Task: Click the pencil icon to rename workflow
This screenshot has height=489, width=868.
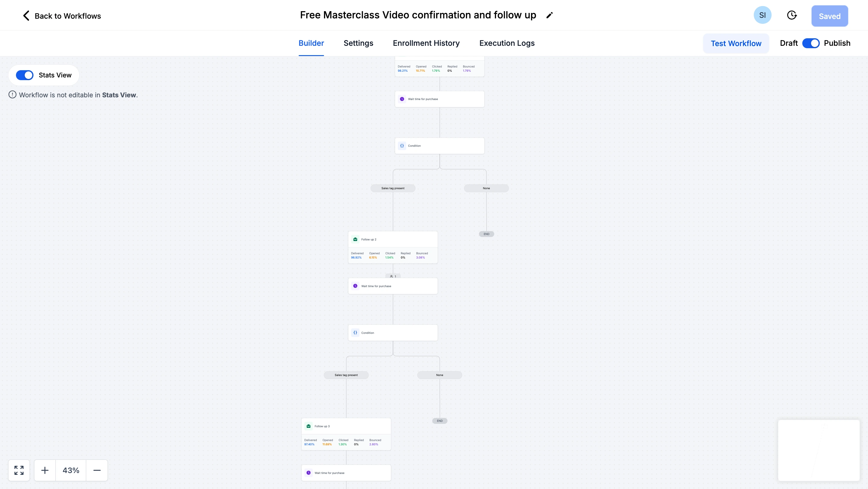Action: (549, 15)
